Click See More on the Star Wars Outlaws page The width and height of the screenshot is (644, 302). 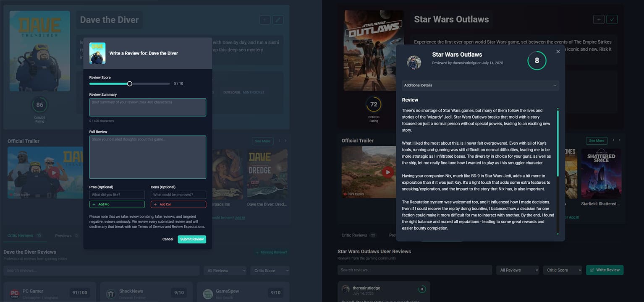click(597, 141)
